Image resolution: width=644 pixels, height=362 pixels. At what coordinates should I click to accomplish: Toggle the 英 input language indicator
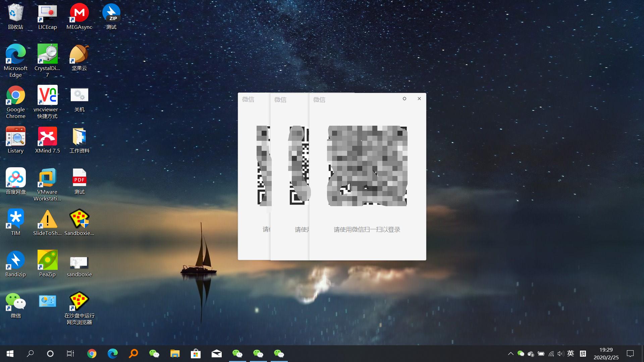[x=571, y=354]
